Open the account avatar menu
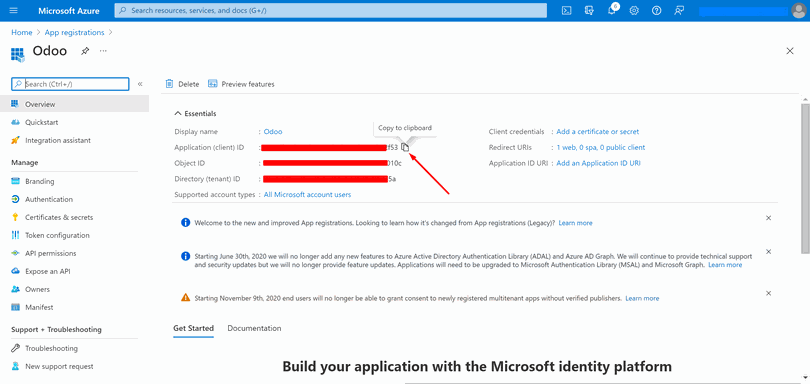 (799, 10)
